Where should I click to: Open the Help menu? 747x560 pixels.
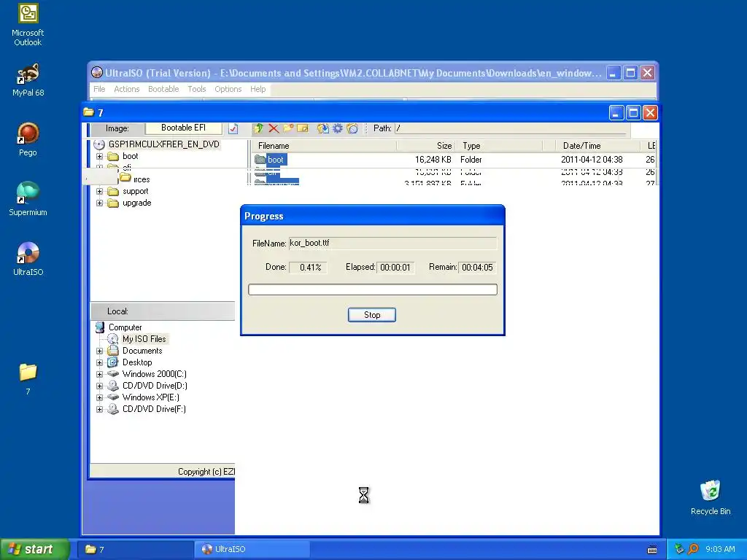coord(258,89)
